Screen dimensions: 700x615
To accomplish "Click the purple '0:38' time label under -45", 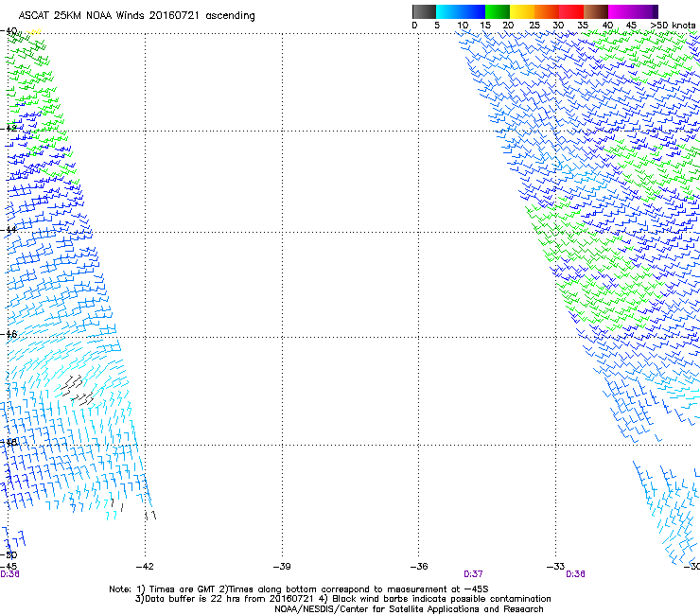I will click(x=9, y=574).
